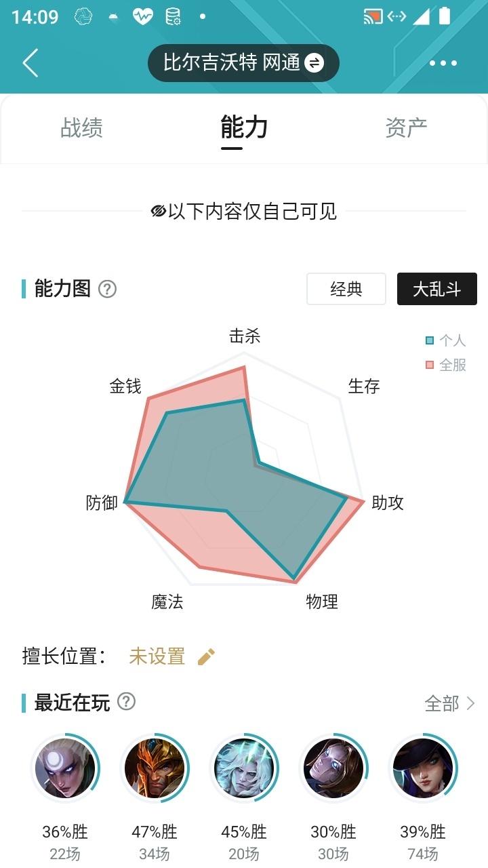Tap the 全服 legend color swatch
The image size is (488, 868).
click(x=430, y=366)
